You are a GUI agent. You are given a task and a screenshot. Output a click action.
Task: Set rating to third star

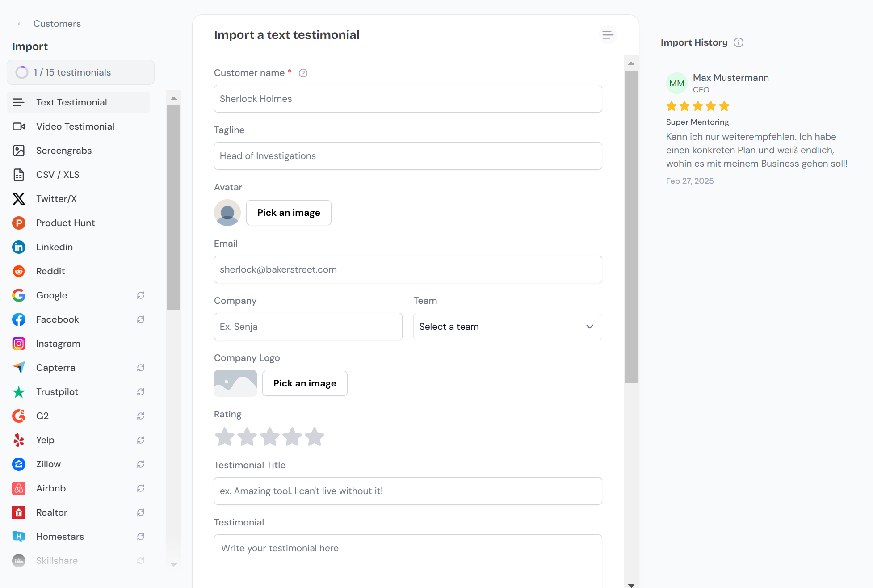270,437
